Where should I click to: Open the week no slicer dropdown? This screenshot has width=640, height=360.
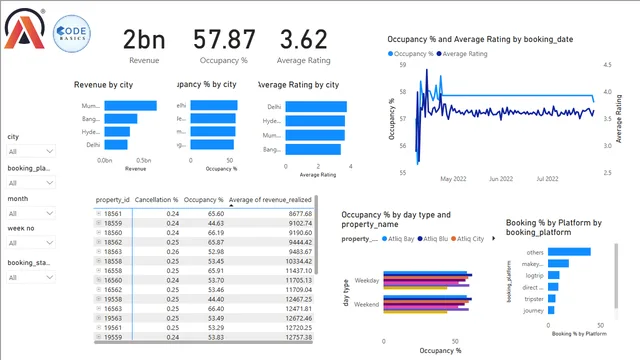31,243
